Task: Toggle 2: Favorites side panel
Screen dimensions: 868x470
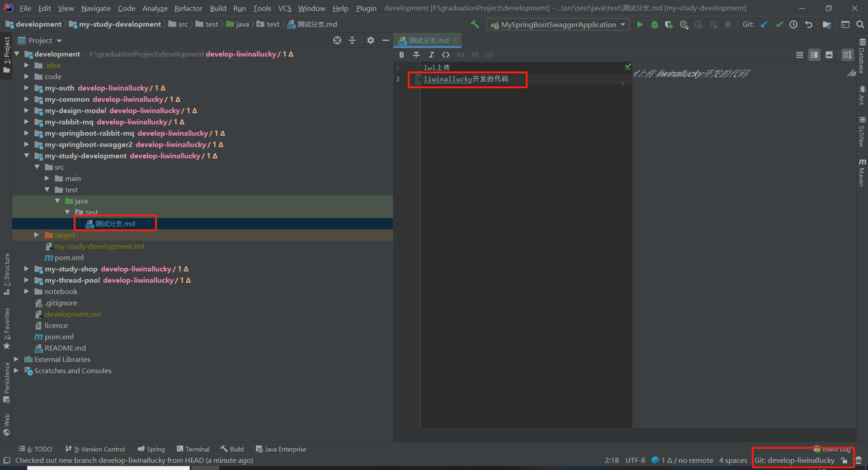Action: click(6, 329)
